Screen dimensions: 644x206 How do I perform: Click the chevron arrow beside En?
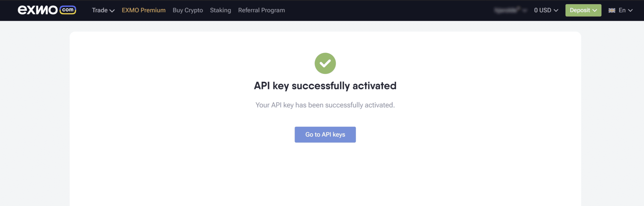tap(630, 10)
